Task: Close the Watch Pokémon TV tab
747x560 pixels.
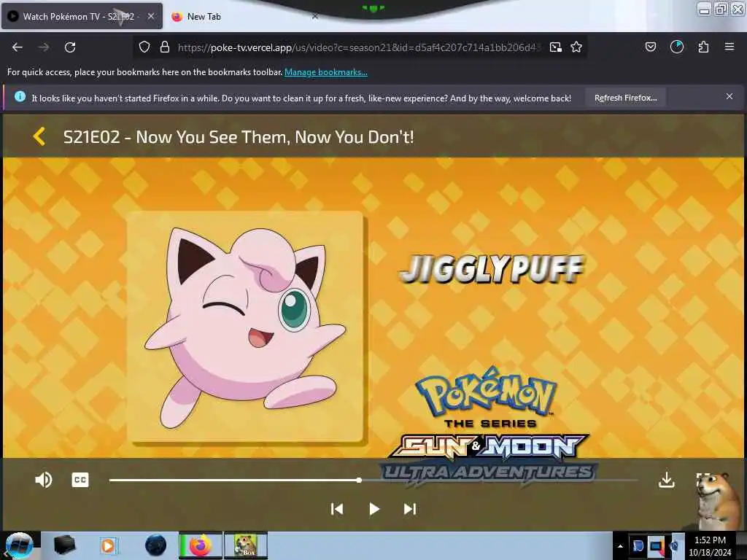Action: [x=150, y=16]
